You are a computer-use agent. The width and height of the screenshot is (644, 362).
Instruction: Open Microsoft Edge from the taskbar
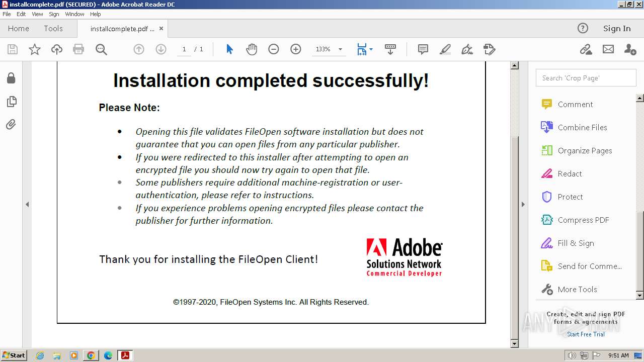[108, 355]
